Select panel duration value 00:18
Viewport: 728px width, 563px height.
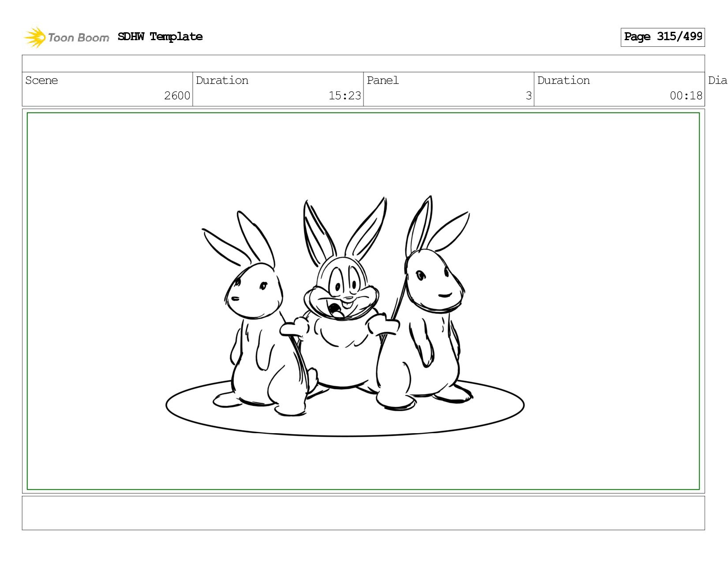(686, 96)
